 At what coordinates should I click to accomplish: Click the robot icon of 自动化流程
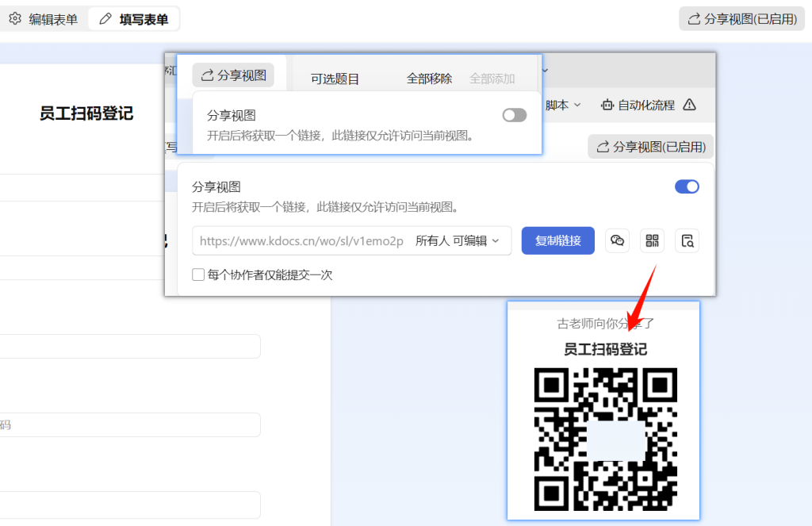click(607, 106)
